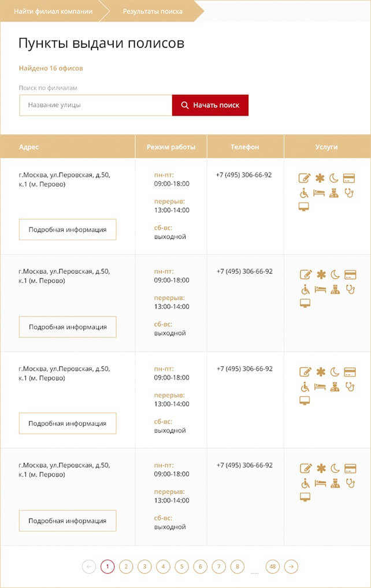This screenshot has height=588, width=371.
Task: Click the previous page left arrow
Action: pyautogui.click(x=89, y=567)
